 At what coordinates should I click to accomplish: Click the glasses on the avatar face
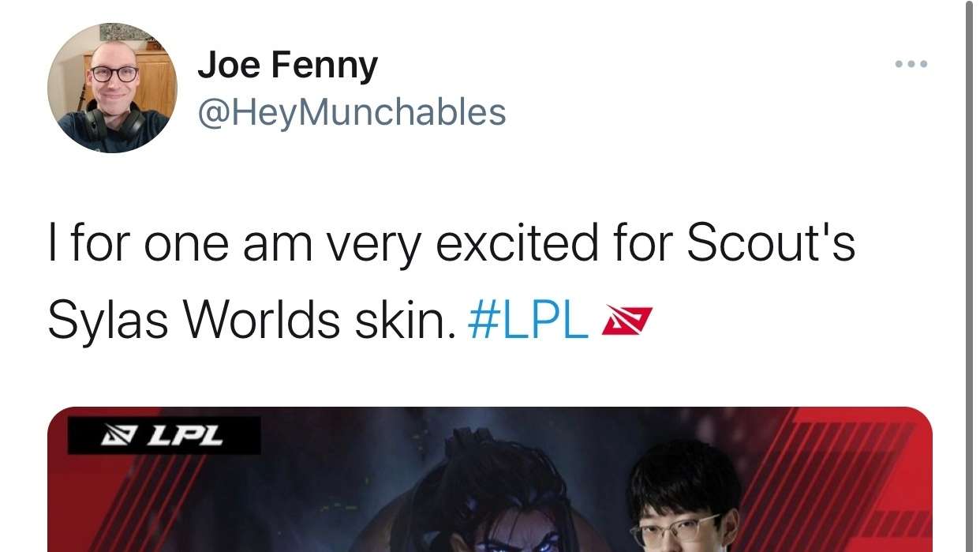pos(114,73)
